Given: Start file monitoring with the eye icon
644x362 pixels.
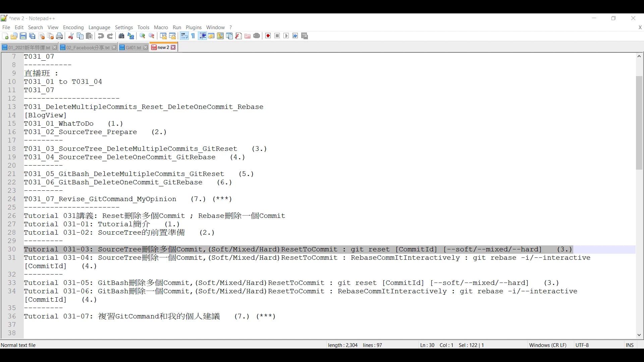Looking at the screenshot, I should pyautogui.click(x=257, y=36).
